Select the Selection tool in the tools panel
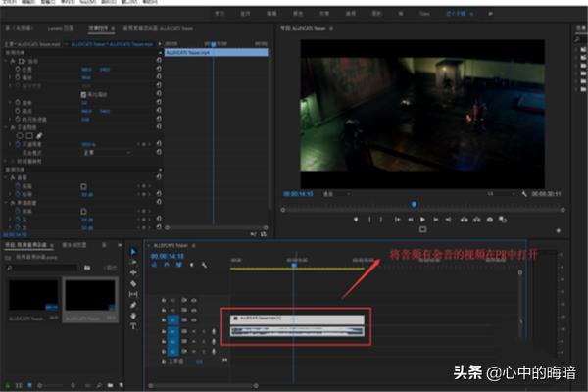The width and height of the screenshot is (588, 392). pos(133,251)
